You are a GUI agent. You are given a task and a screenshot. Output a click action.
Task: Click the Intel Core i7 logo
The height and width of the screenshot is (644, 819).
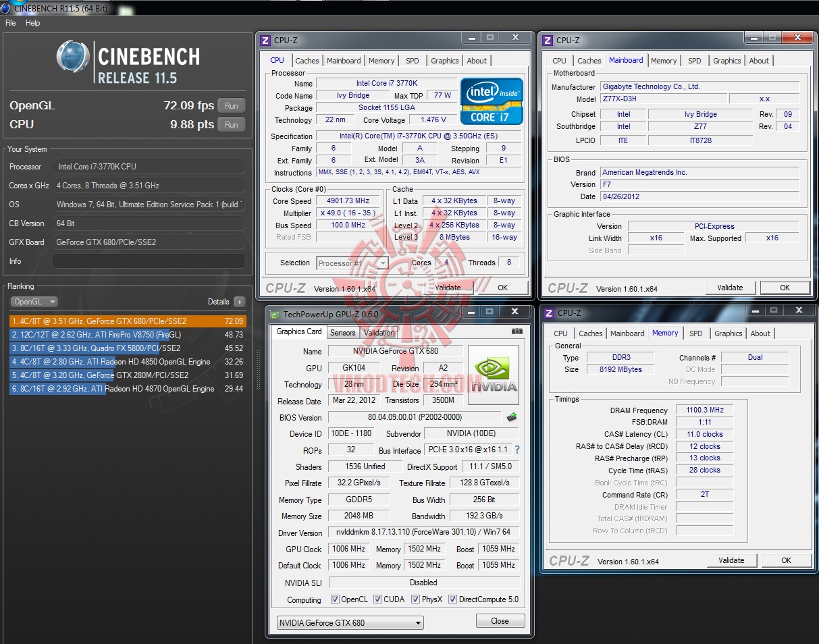pos(492,101)
